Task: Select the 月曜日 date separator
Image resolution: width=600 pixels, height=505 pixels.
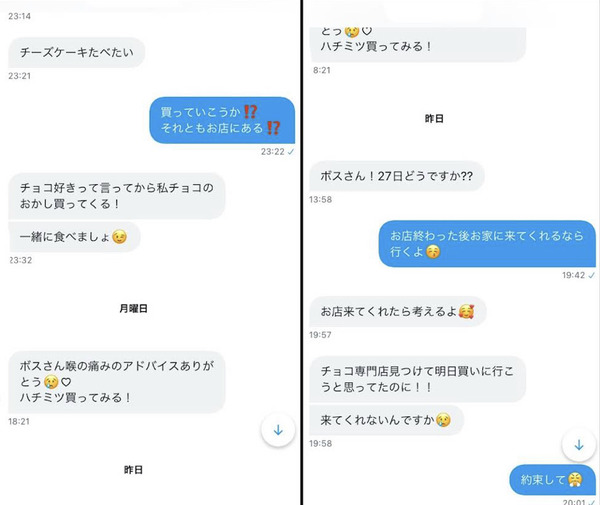Action: pos(133,308)
